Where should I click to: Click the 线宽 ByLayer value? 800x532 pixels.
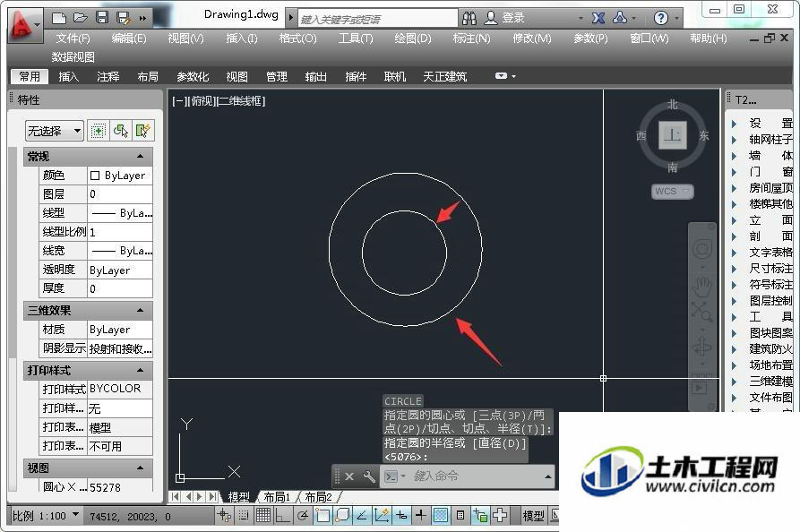[x=120, y=251]
